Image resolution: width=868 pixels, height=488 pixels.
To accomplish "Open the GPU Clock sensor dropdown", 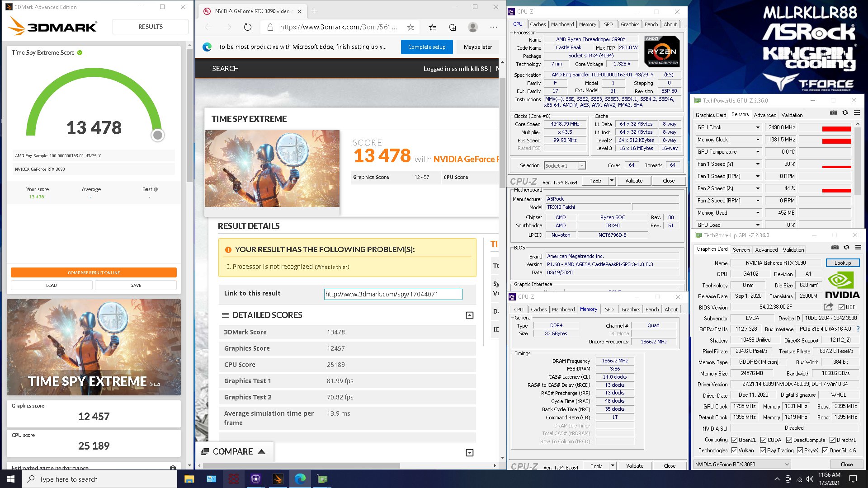I will [758, 127].
